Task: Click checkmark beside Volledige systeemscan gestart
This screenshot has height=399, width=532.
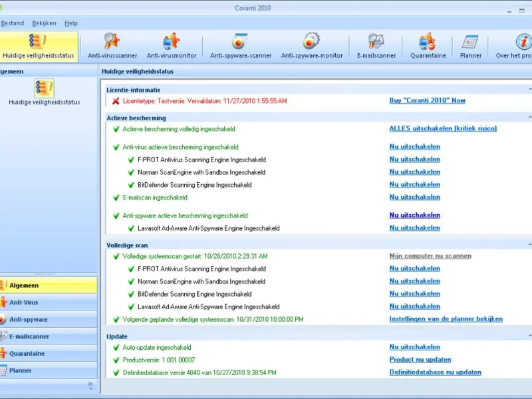Action: point(116,256)
